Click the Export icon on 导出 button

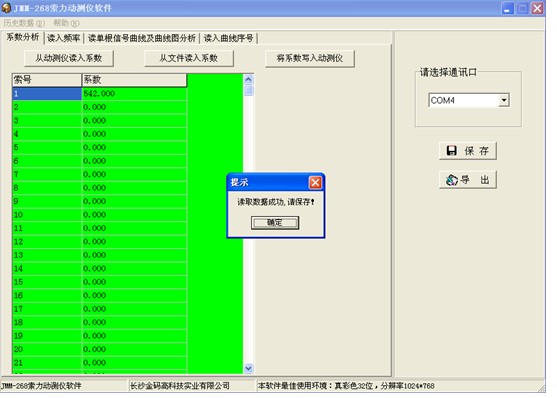(x=452, y=180)
